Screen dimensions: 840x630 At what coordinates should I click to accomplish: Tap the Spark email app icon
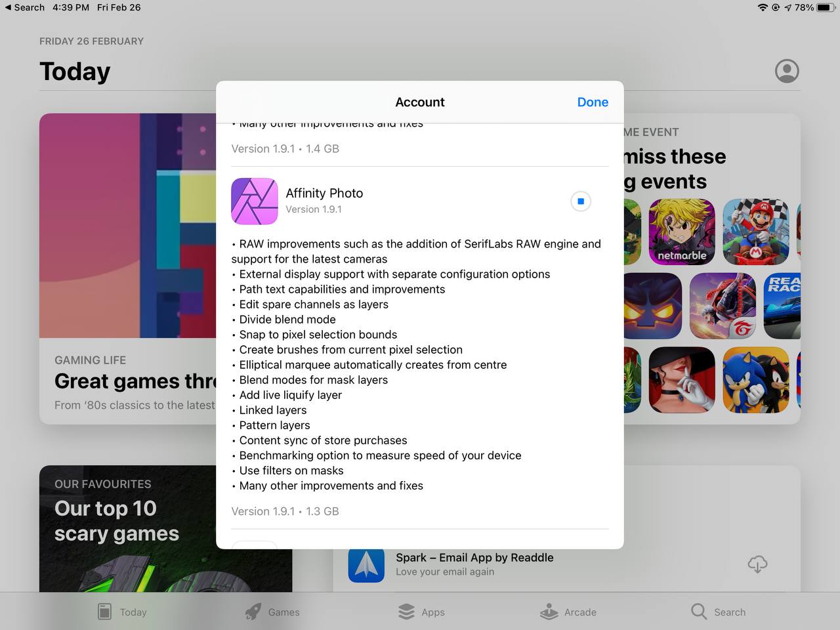[x=366, y=564]
